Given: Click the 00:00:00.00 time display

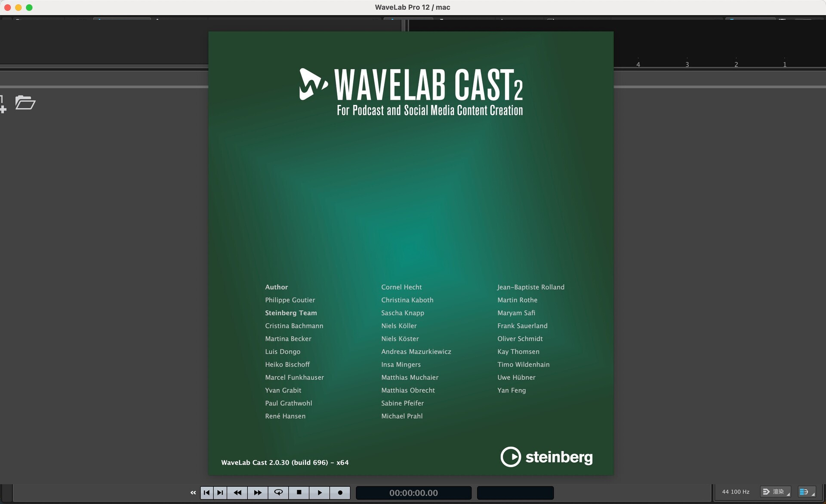Looking at the screenshot, I should [413, 493].
